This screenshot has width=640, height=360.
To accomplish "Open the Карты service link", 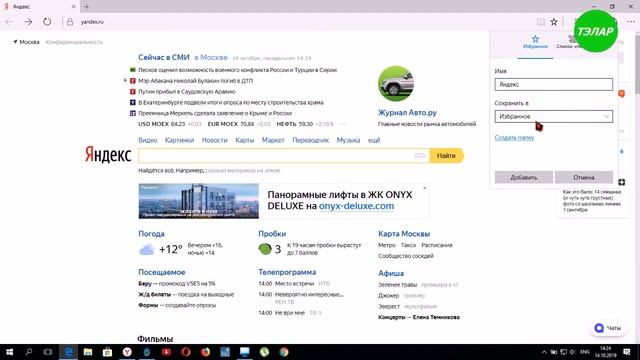I will click(244, 140).
